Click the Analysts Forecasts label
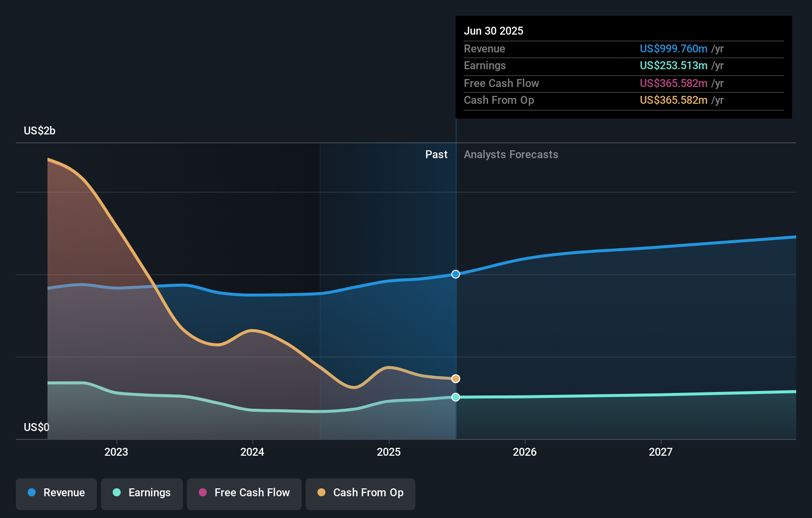812x518 pixels. (x=511, y=155)
